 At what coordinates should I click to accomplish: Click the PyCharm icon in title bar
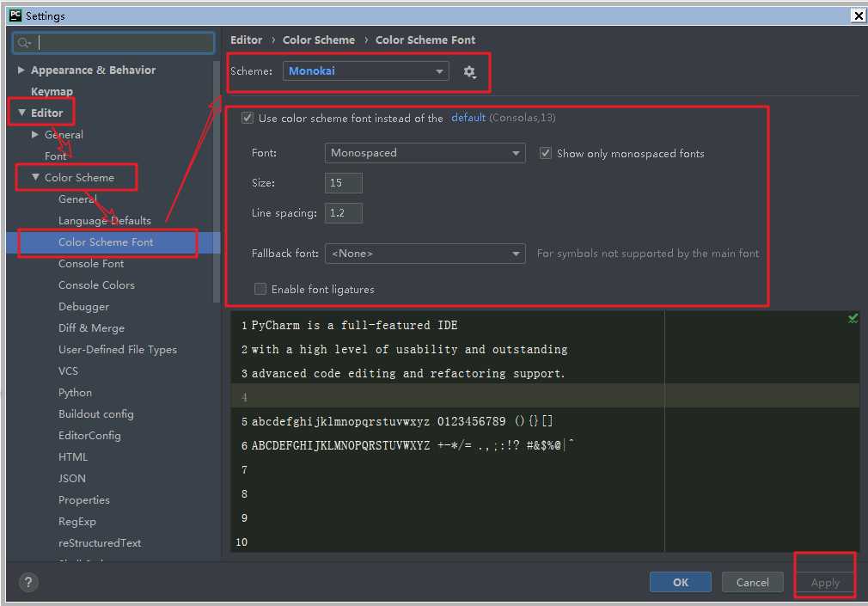point(15,15)
